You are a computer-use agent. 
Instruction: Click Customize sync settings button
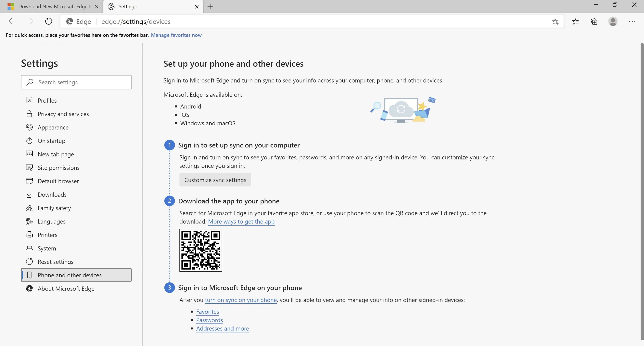click(x=215, y=180)
